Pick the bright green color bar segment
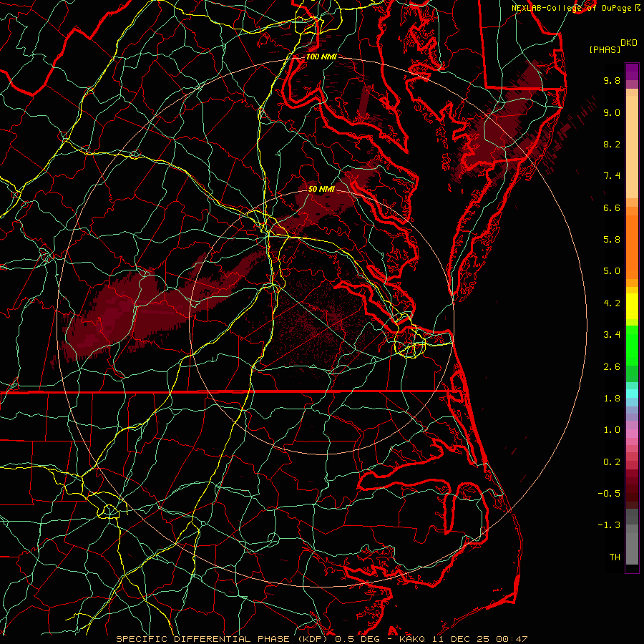Viewport: 644px width, 644px height. 632,345
